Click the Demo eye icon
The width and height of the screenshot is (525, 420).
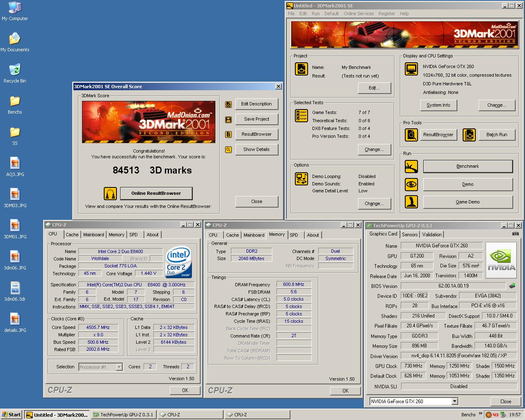[x=411, y=185]
